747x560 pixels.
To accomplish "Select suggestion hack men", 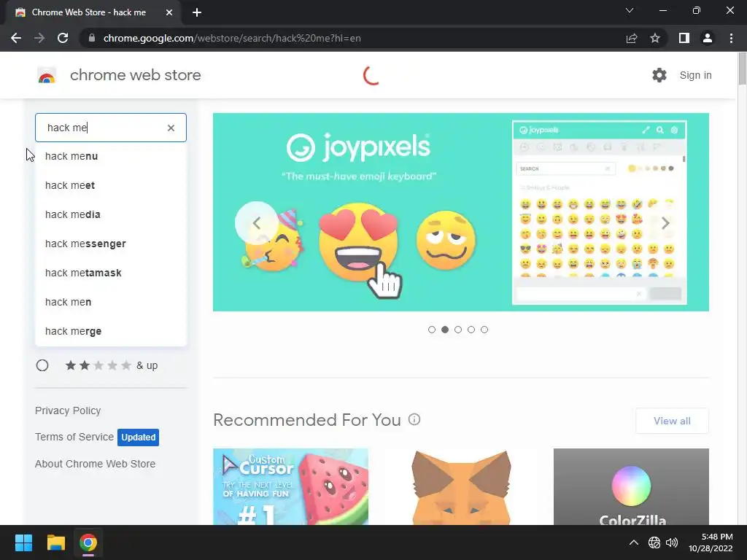I will pos(111,302).
